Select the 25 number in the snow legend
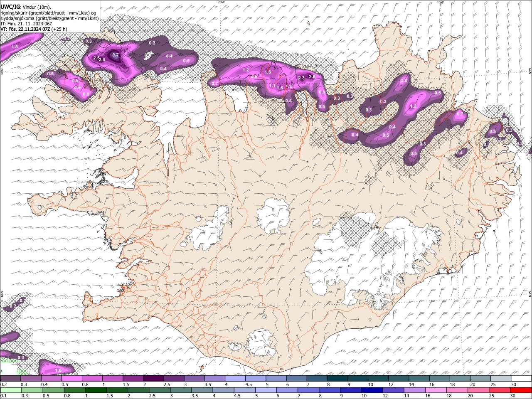The height and width of the screenshot is (399, 532). click(493, 384)
